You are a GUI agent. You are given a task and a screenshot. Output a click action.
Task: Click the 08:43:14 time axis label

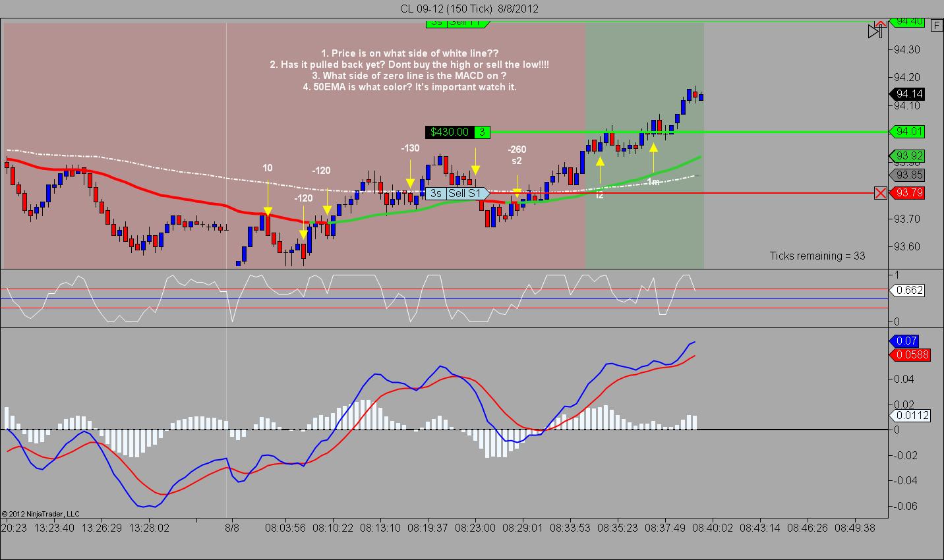(x=760, y=528)
